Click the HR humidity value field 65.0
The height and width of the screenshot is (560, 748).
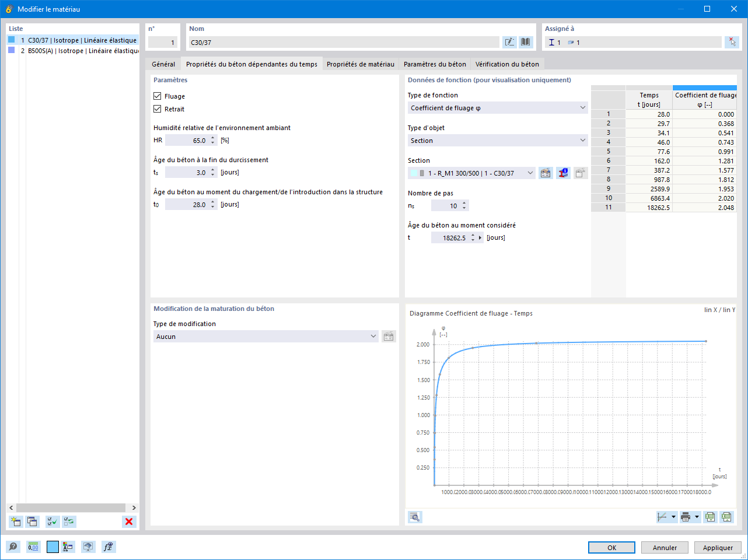click(187, 141)
